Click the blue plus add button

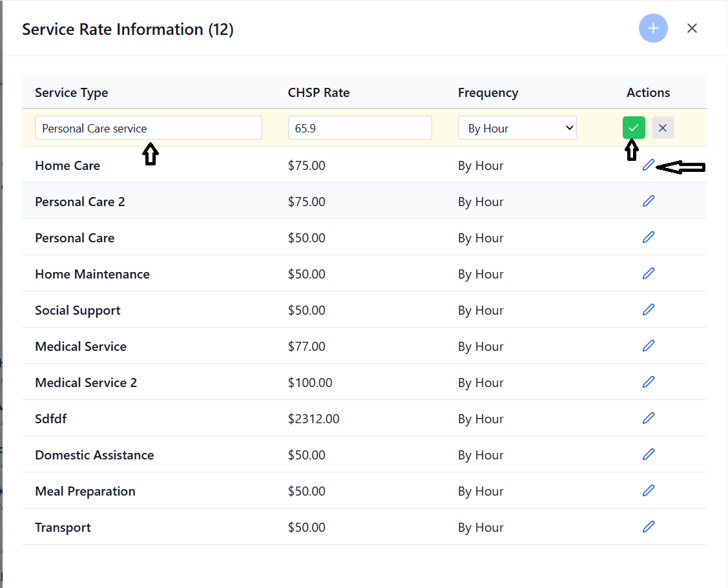(653, 28)
